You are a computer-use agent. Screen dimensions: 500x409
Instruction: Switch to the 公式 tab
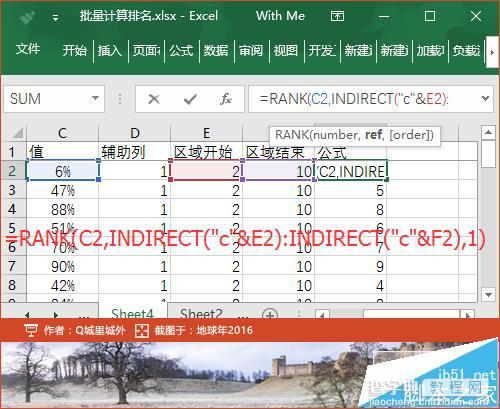point(181,51)
